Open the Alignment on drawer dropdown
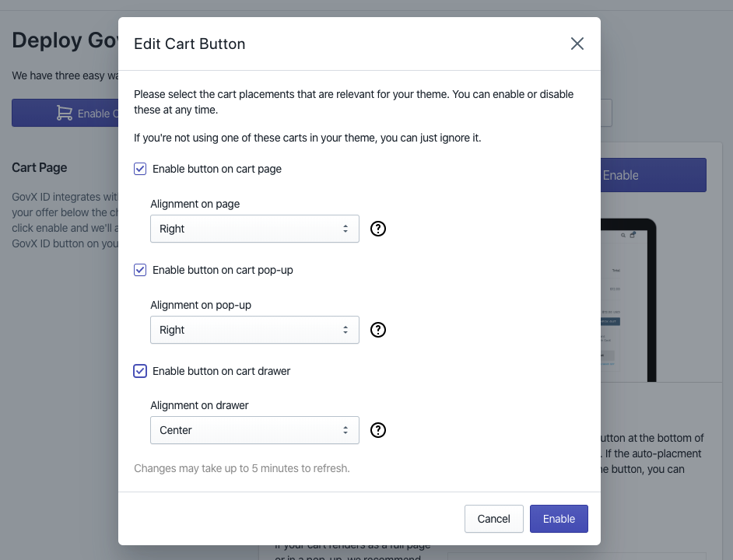This screenshot has height=560, width=733. 254,430
